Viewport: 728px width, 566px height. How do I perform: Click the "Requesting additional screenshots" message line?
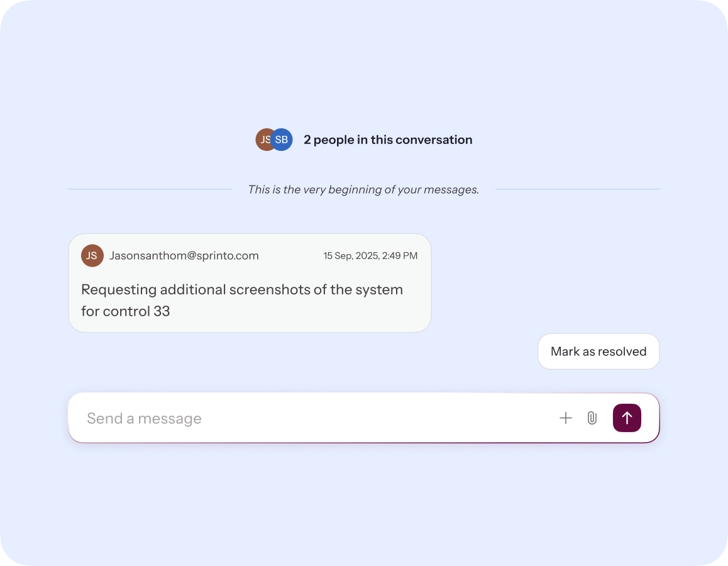pos(242,290)
